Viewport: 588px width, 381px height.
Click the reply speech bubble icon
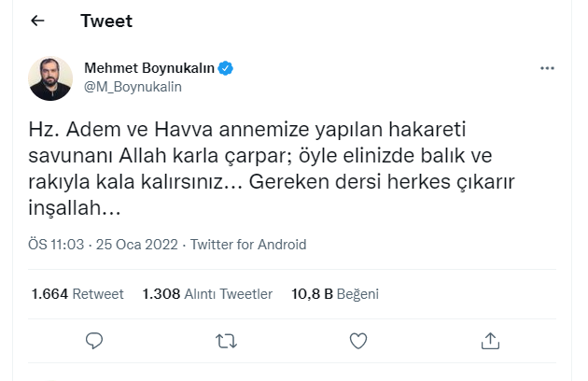[92, 341]
